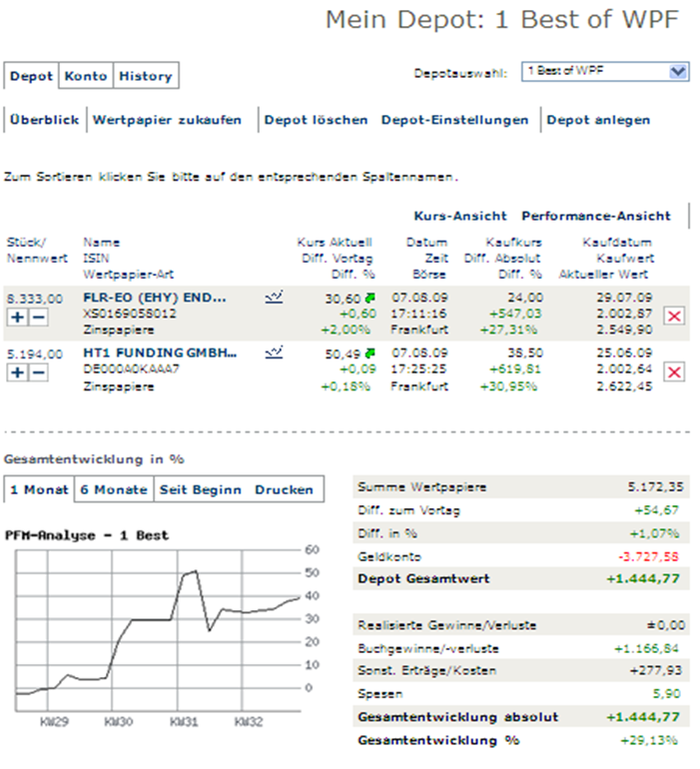Viewport: 700px width, 769px height.
Task: Show chart Seit Beginn
Action: click(202, 489)
